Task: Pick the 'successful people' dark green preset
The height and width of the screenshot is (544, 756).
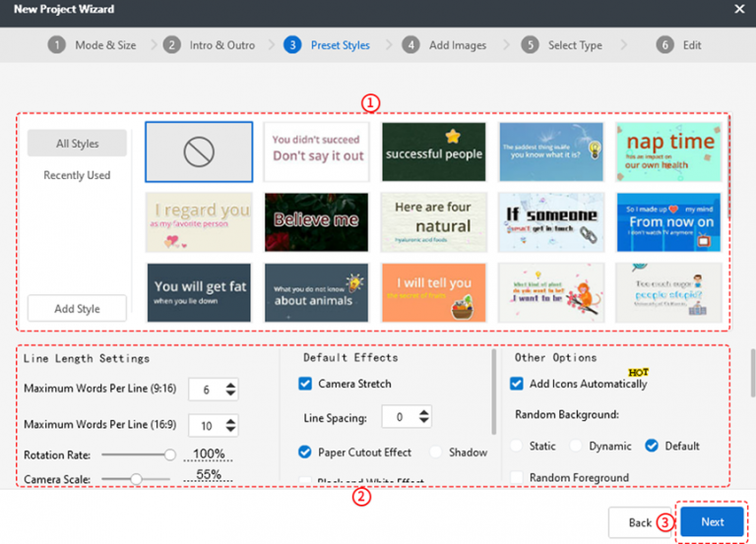Action: [434, 151]
